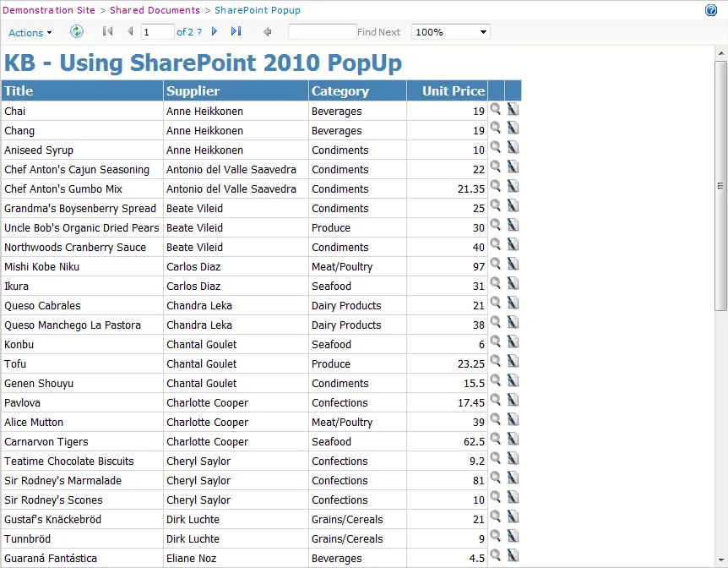Open the zoom level dropdown
The width and height of the screenshot is (728, 568).
coord(450,31)
